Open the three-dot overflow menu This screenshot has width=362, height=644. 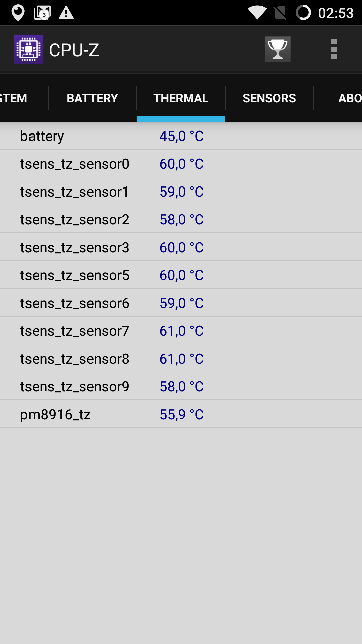coord(334,49)
